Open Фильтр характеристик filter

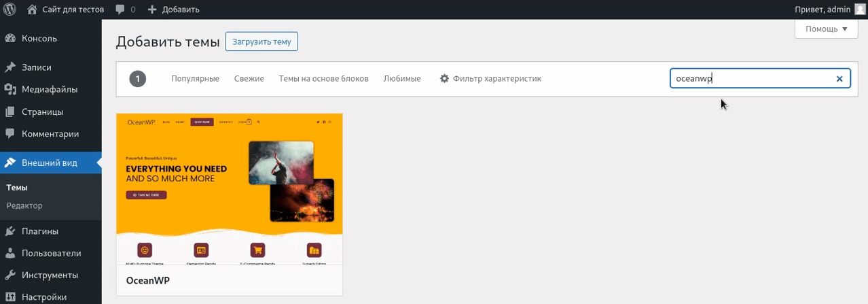[490, 79]
